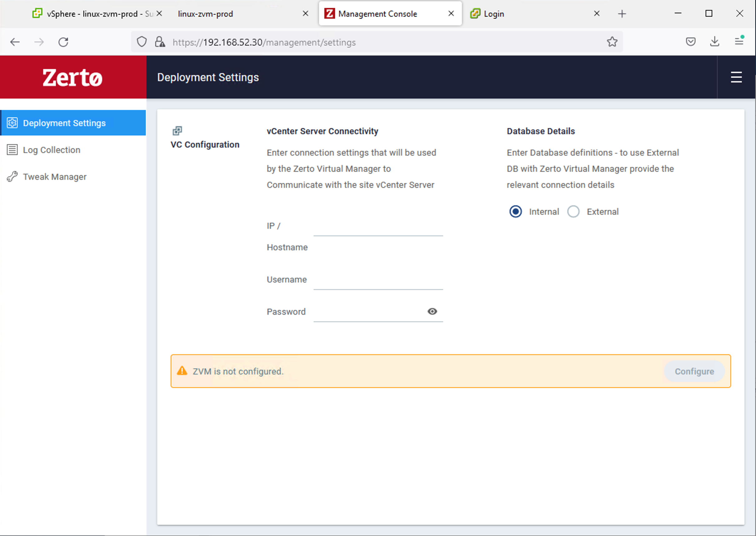756x536 pixels.
Task: Click the connection security lock icon
Action: tap(160, 42)
